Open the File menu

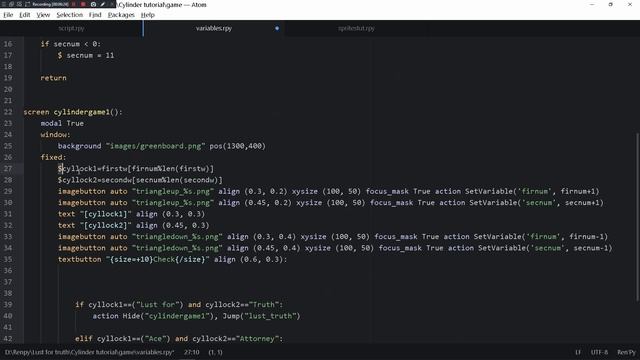pos(8,15)
